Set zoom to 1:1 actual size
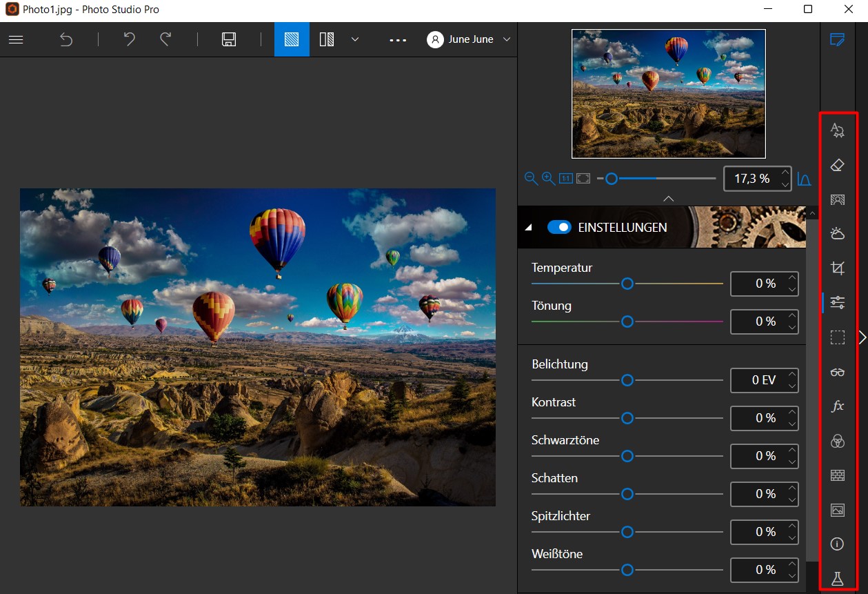 (x=566, y=179)
